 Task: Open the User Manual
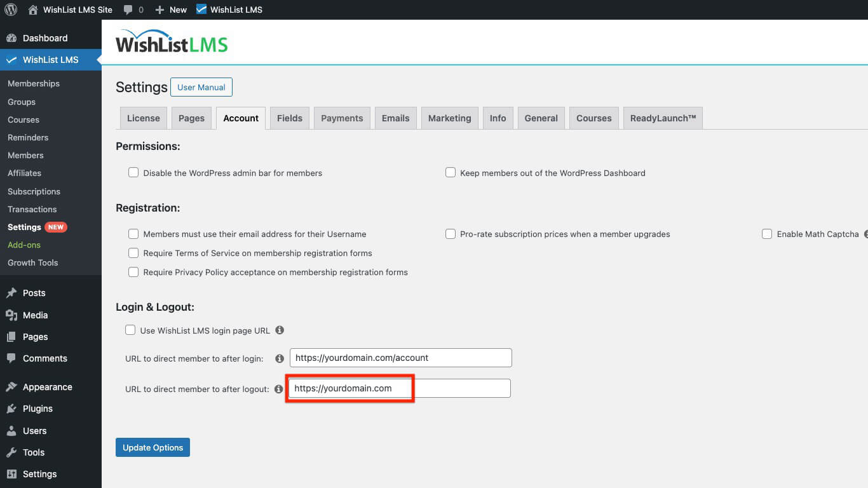point(201,87)
